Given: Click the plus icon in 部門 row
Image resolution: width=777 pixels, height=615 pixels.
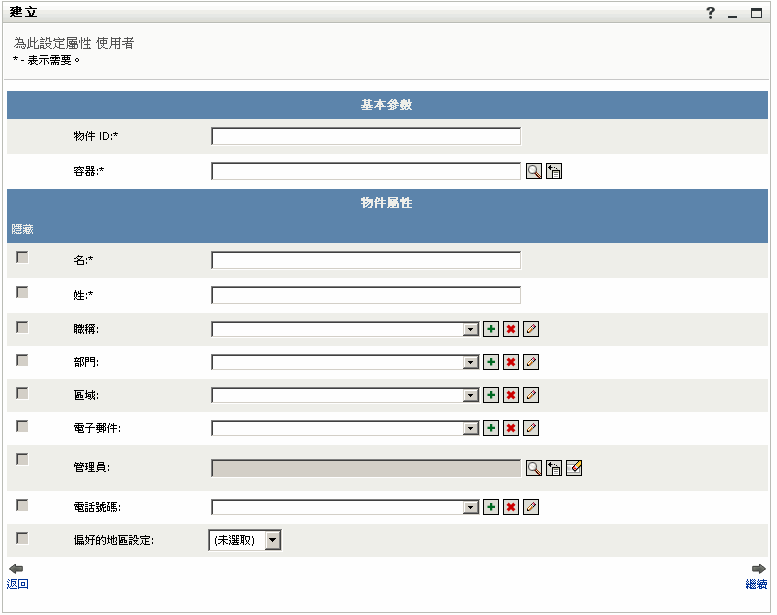Looking at the screenshot, I should [491, 362].
